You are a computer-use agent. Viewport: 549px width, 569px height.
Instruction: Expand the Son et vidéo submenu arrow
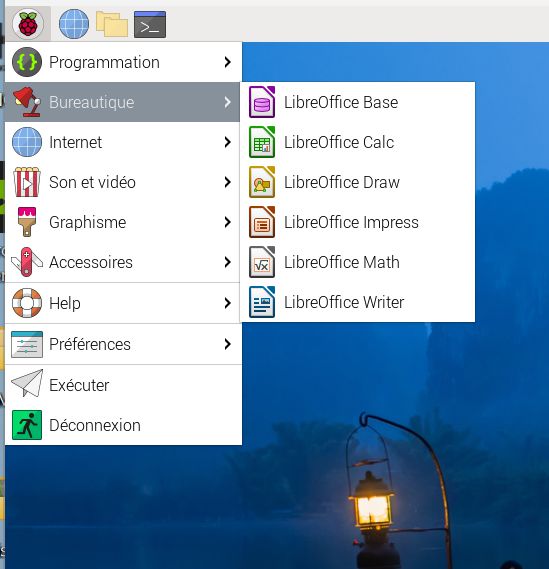point(228,182)
